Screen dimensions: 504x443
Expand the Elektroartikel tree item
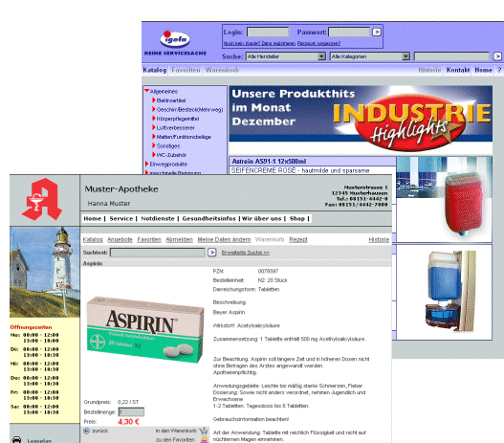click(x=154, y=100)
